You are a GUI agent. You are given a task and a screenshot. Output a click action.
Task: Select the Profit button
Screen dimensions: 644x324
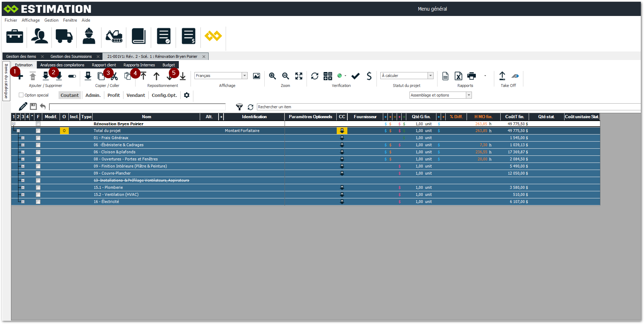114,95
